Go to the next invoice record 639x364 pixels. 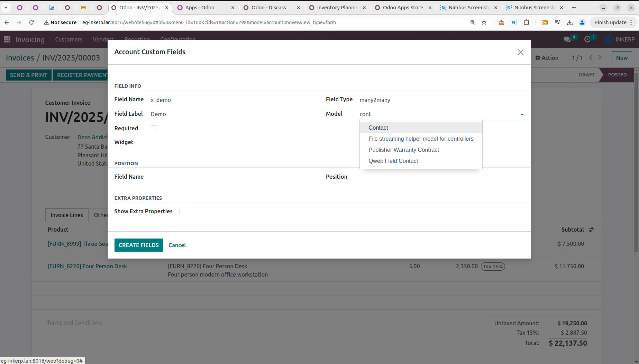[600, 57]
